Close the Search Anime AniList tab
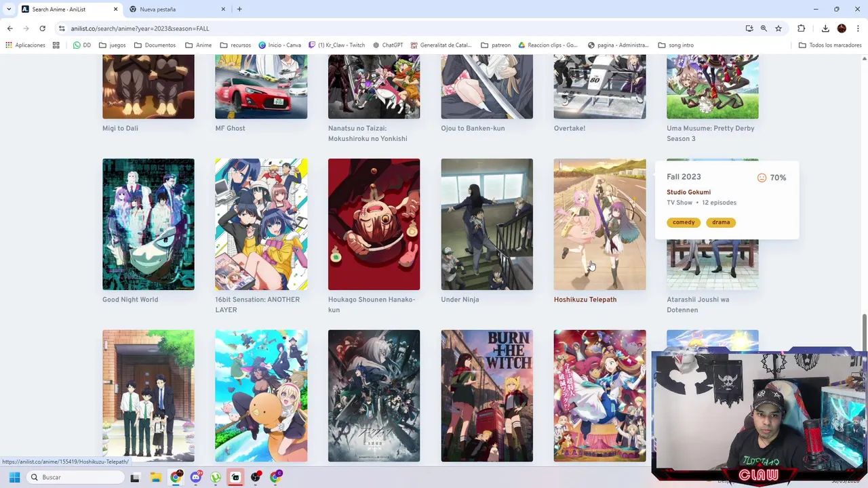Viewport: 868px width, 488px height. [115, 9]
